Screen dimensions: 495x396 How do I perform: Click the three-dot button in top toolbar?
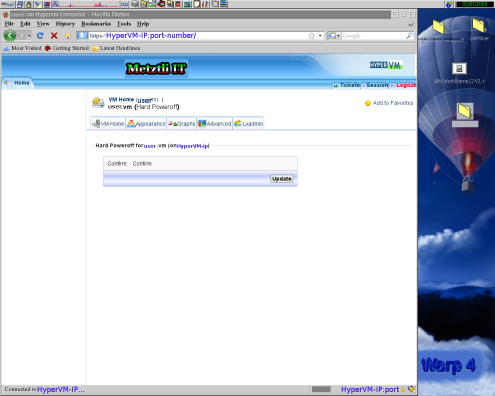(x=124, y=4)
